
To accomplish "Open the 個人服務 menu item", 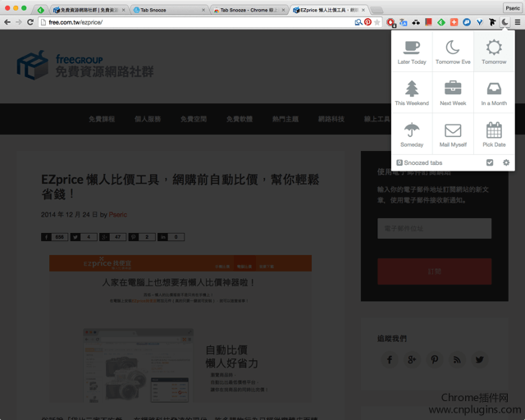I will click(x=148, y=119).
